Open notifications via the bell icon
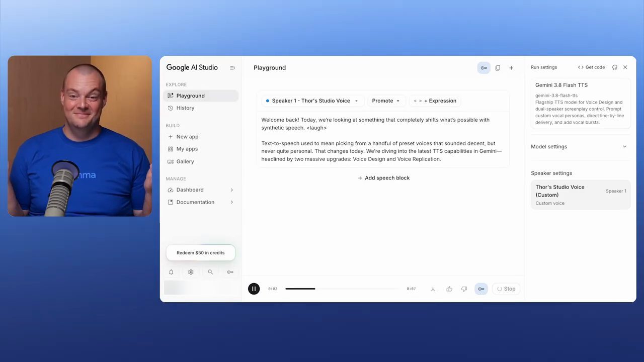 pyautogui.click(x=171, y=272)
